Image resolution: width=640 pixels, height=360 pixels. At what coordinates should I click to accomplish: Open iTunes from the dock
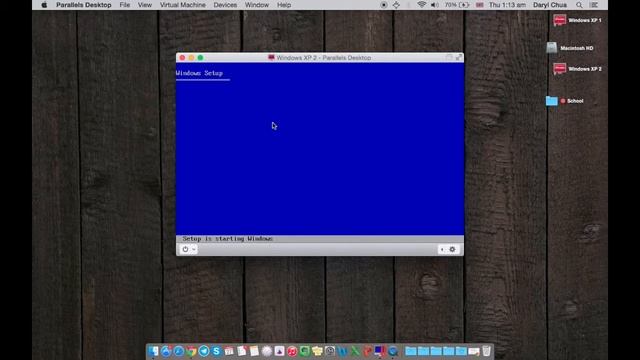pyautogui.click(x=292, y=351)
